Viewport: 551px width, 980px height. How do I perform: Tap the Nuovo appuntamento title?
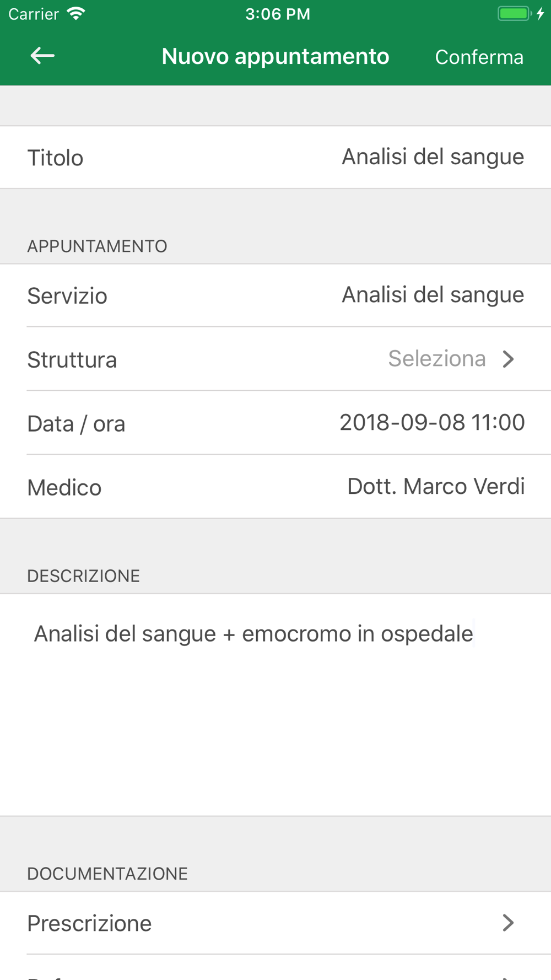[275, 56]
